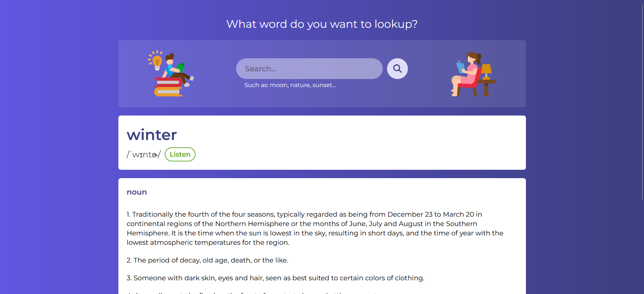Click the page vertical scrollbar
The height and width of the screenshot is (294, 644).
tap(642, 100)
